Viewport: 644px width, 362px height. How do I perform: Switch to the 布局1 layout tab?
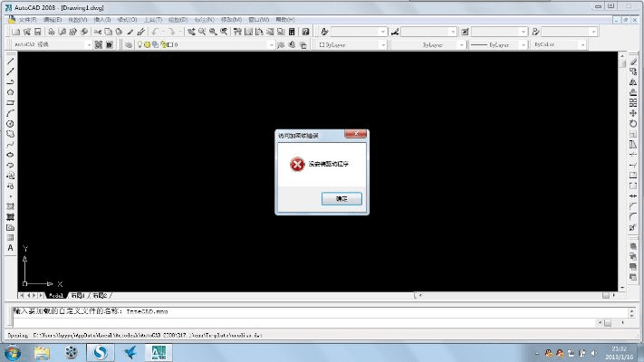pyautogui.click(x=78, y=295)
